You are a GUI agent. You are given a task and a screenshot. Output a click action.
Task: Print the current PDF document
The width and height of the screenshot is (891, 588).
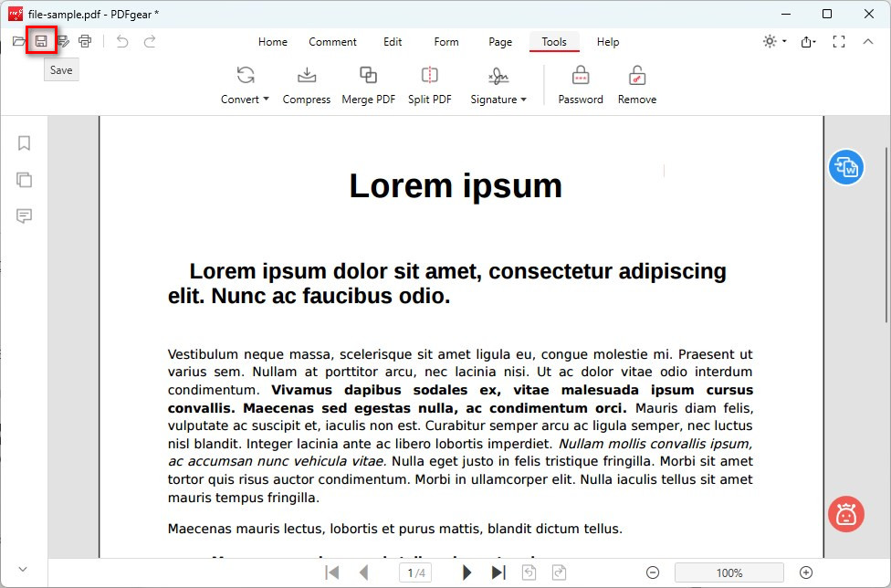pos(85,41)
